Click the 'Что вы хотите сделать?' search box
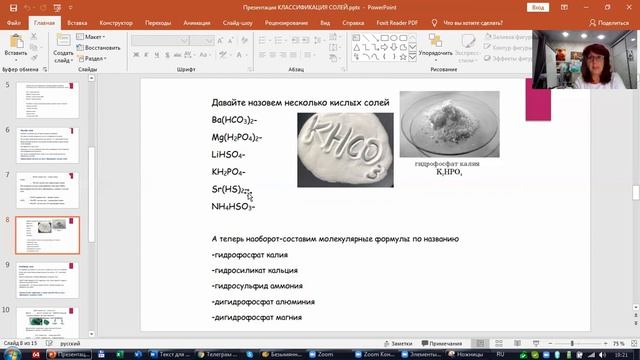This screenshot has width=640, height=360. click(x=468, y=23)
